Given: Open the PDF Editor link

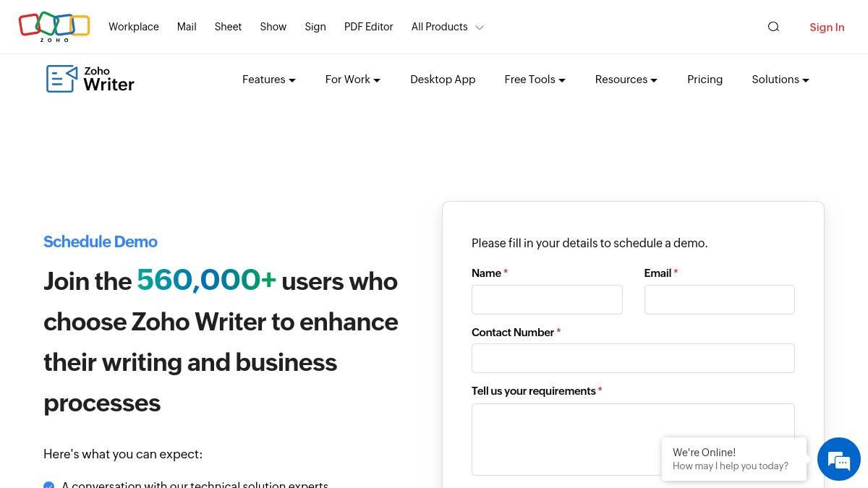Looking at the screenshot, I should 368,27.
